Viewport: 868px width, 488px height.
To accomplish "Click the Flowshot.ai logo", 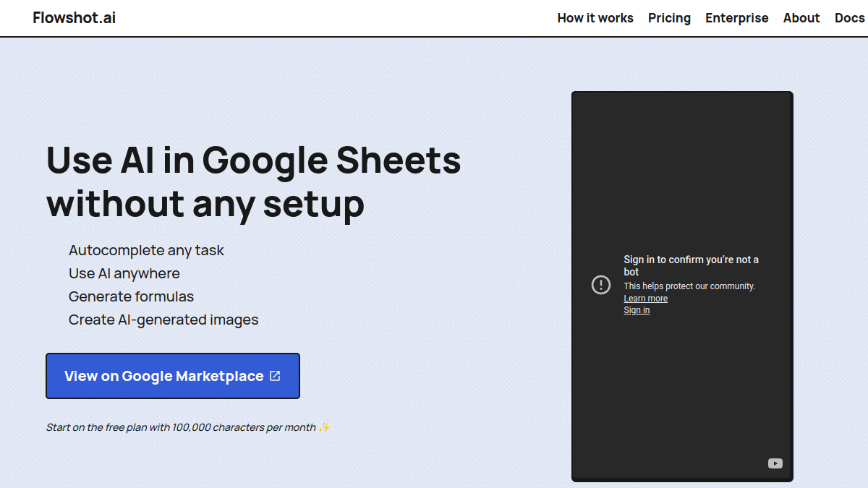I will tap(74, 17).
